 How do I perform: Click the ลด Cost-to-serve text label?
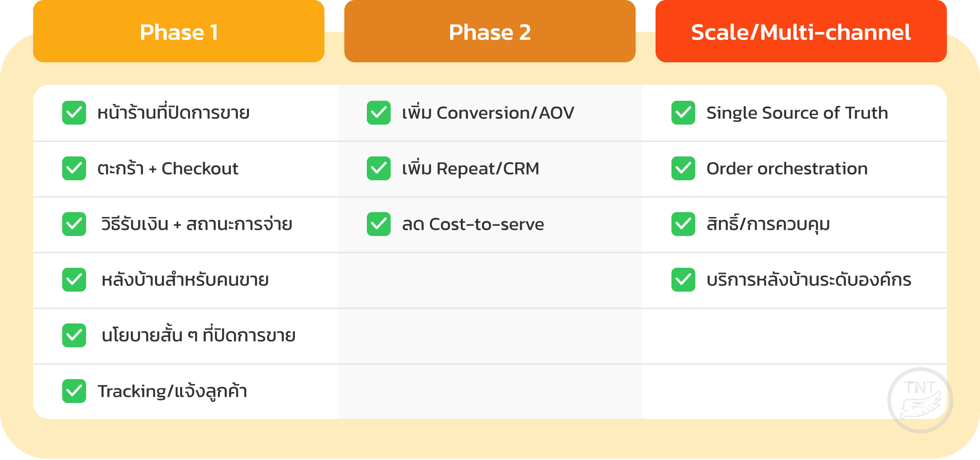[473, 224]
